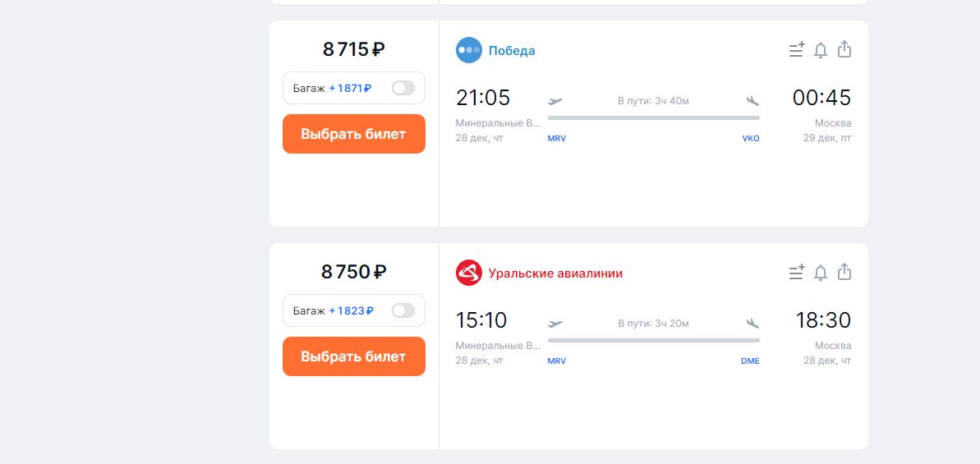Click the 15:10 departure time
The height and width of the screenshot is (464, 980).
[x=481, y=320]
